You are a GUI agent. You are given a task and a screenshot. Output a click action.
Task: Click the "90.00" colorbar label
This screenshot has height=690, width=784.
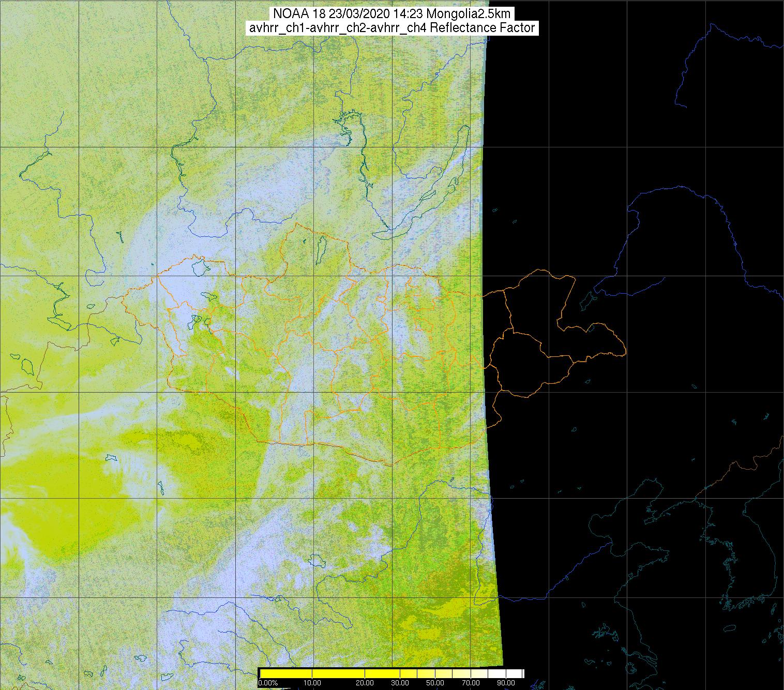point(506,683)
